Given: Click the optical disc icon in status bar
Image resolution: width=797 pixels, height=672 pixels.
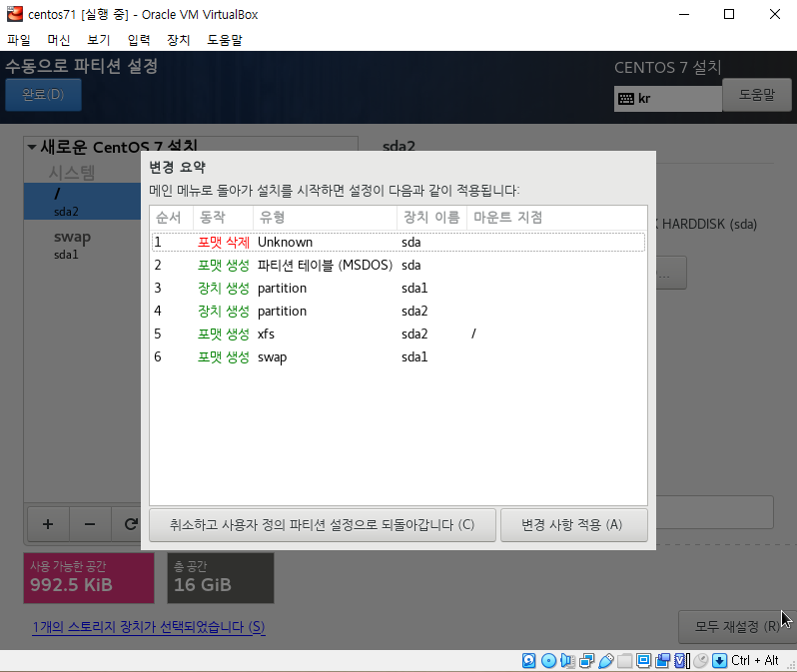Looking at the screenshot, I should coord(548,660).
